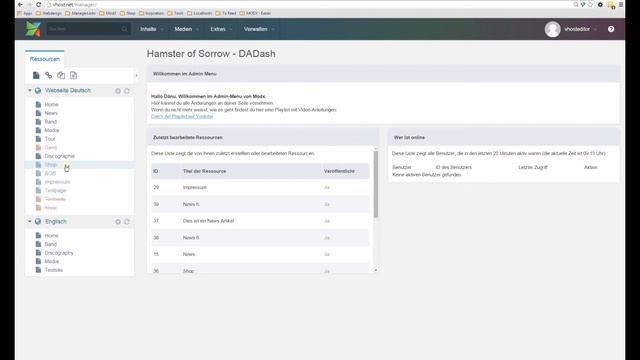
Task: Select the Testpage resource
Action: [55, 190]
